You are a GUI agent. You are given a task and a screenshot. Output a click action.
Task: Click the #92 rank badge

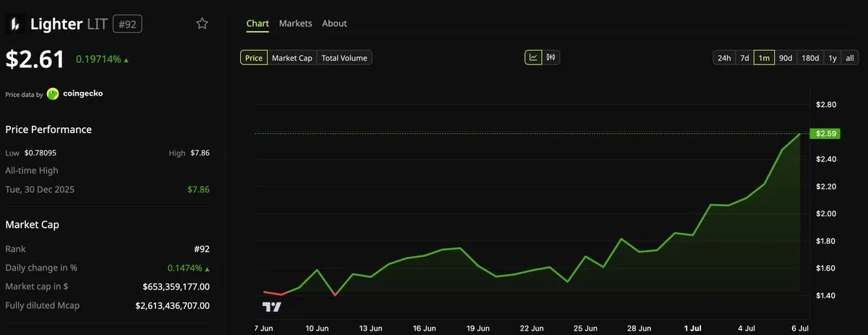(x=127, y=24)
